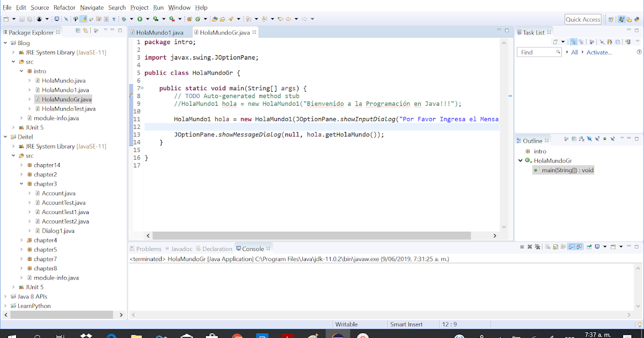
Task: Open Quick Access search field
Action: tap(583, 19)
